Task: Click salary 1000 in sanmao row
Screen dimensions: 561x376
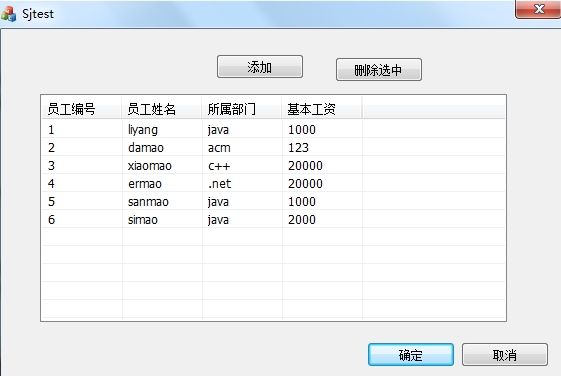Action: pos(323,201)
